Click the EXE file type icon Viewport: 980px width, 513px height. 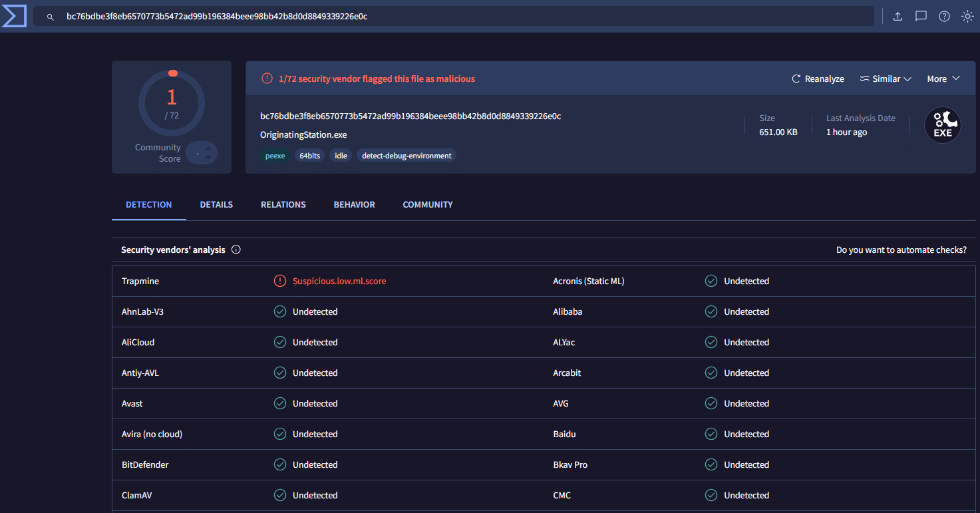pos(943,125)
